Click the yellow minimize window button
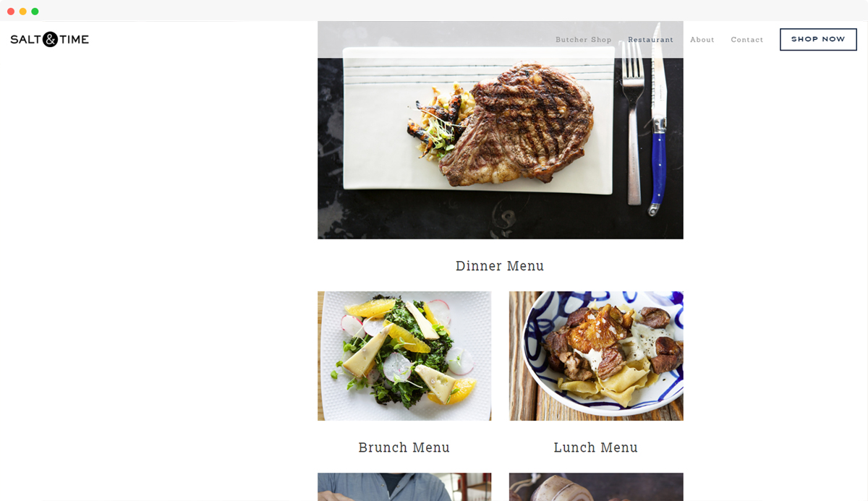Image resolution: width=868 pixels, height=501 pixels. coord(23,12)
